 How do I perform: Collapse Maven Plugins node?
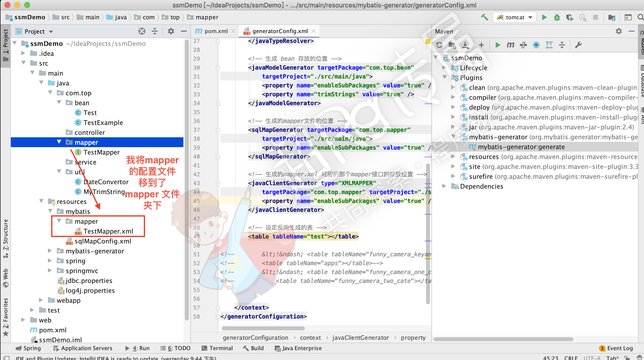click(x=444, y=77)
